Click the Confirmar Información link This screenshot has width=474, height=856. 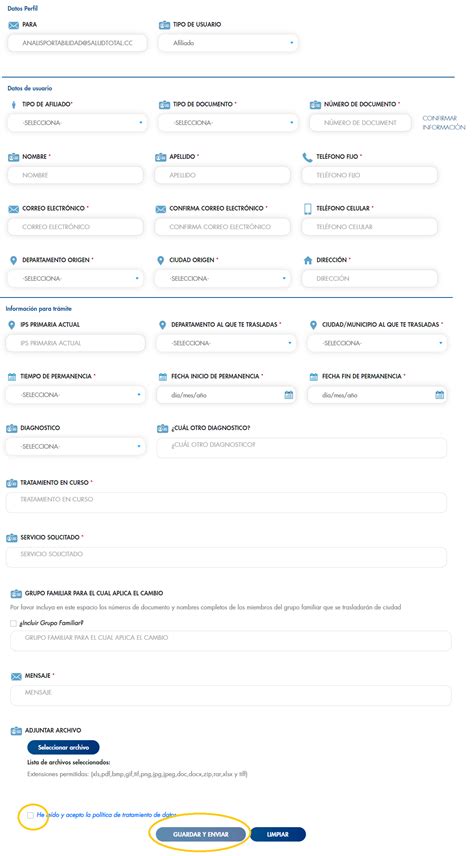tap(443, 123)
